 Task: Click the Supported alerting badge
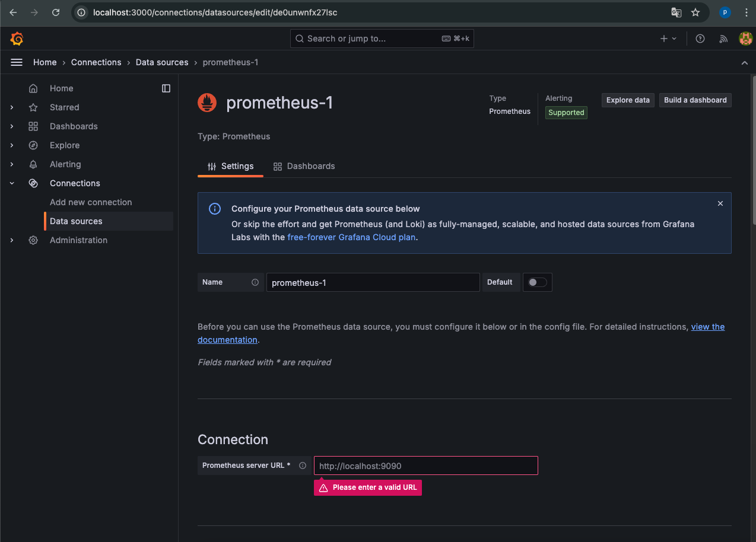tap(566, 113)
